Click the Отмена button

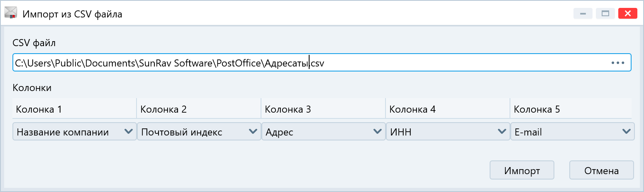[x=602, y=170]
